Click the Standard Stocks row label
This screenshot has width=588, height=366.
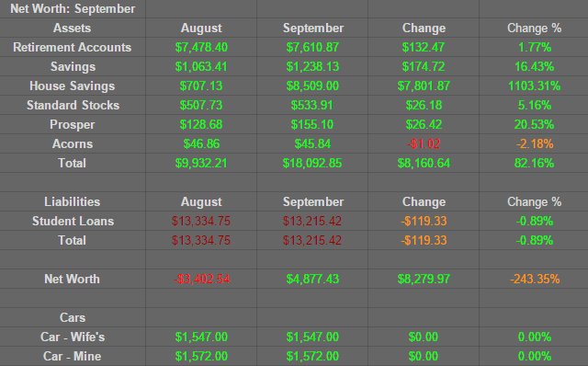coord(73,105)
